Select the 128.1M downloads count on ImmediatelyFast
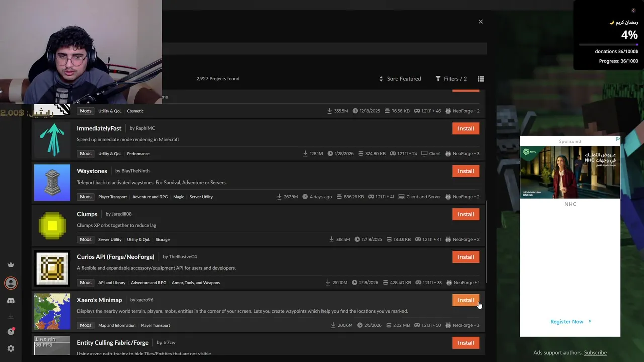The width and height of the screenshot is (644, 362). (312, 154)
